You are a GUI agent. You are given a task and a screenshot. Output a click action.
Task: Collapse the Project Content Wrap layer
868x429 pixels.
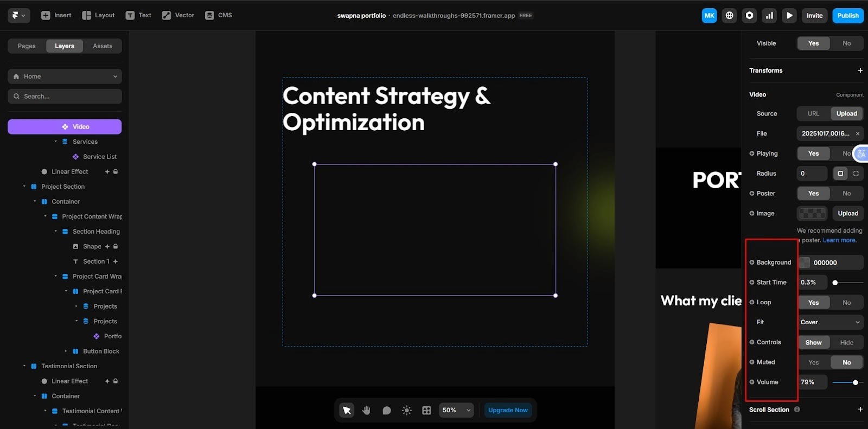[45, 216]
